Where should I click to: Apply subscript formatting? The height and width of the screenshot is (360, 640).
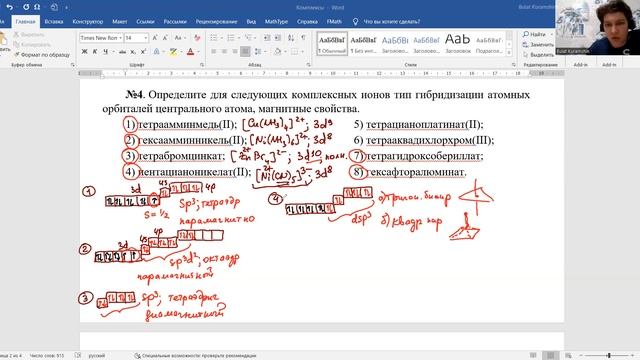133,52
